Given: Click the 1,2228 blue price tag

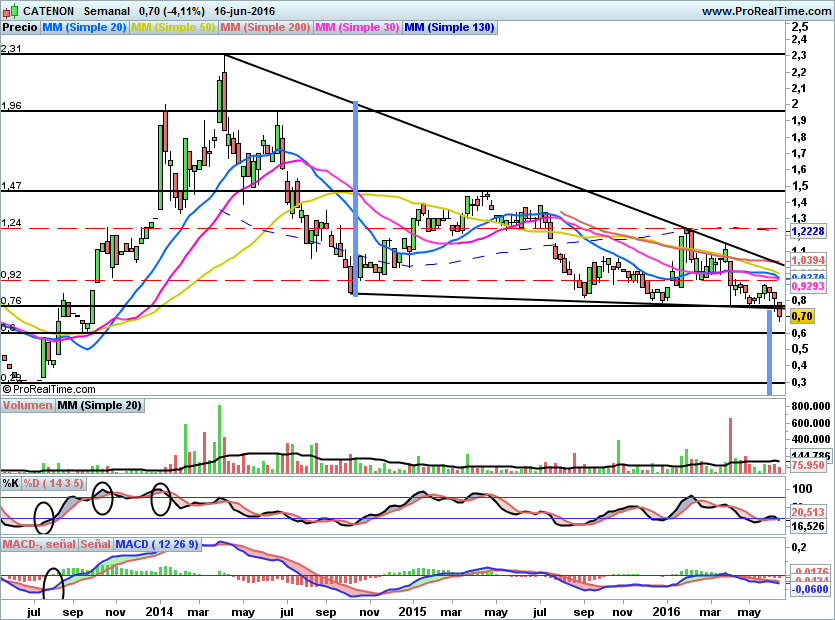Looking at the screenshot, I should (808, 231).
